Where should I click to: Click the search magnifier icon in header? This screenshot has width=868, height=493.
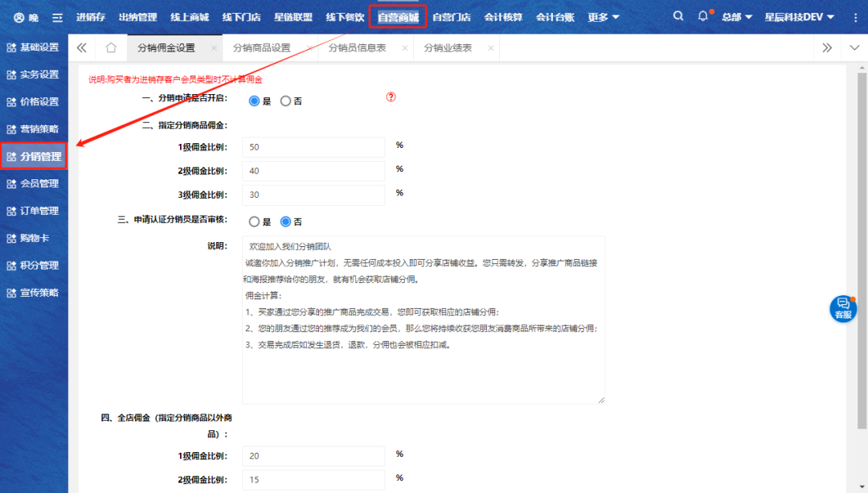678,16
